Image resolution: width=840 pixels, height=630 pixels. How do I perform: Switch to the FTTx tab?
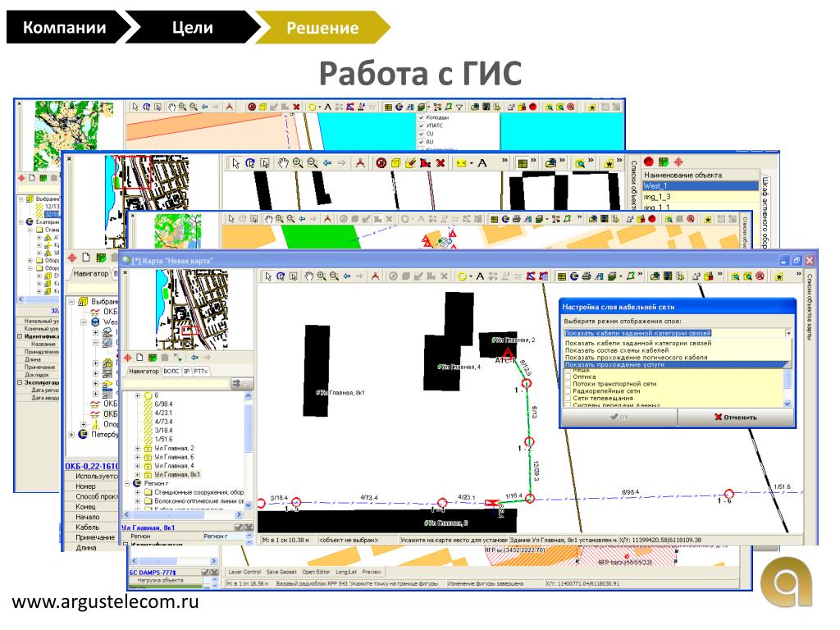tap(201, 372)
